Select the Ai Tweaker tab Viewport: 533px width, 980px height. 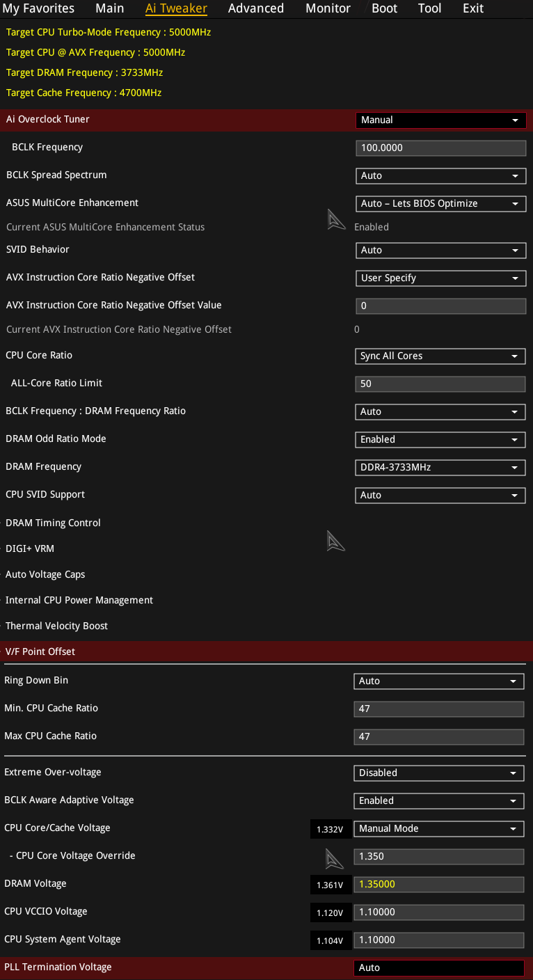coord(176,8)
